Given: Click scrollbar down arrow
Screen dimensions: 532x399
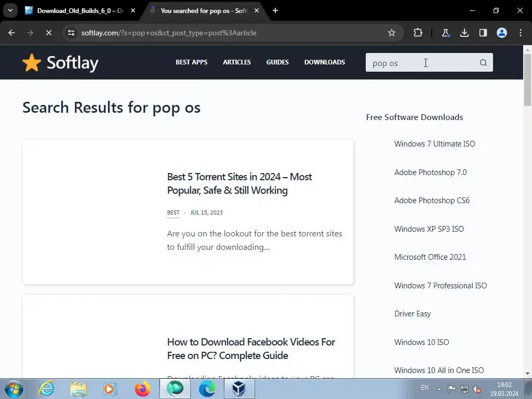Looking at the screenshot, I should (x=527, y=374).
